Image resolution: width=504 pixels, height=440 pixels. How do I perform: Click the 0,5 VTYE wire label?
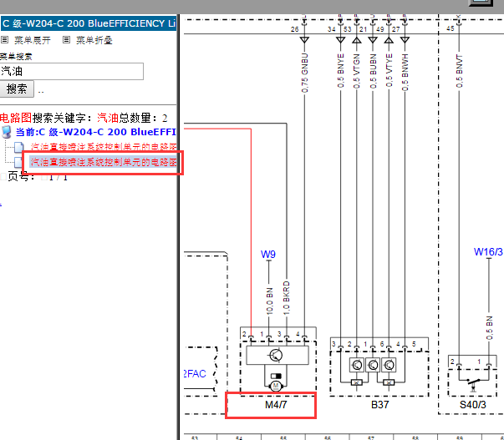(389, 71)
